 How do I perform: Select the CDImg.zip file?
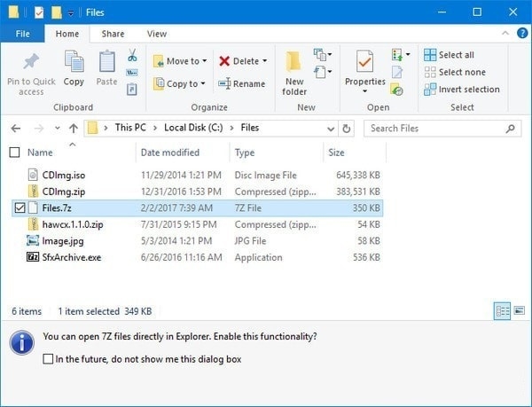198,192
